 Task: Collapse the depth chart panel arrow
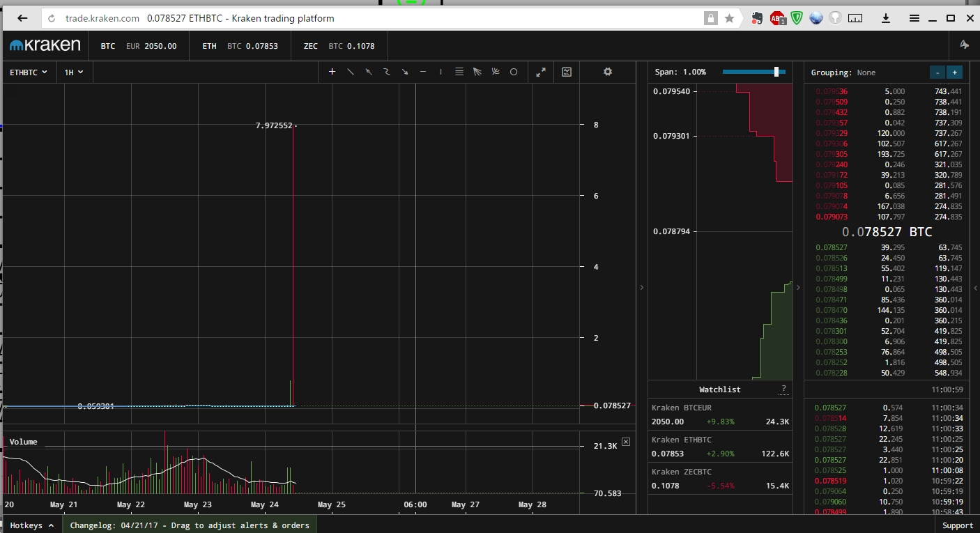[641, 287]
